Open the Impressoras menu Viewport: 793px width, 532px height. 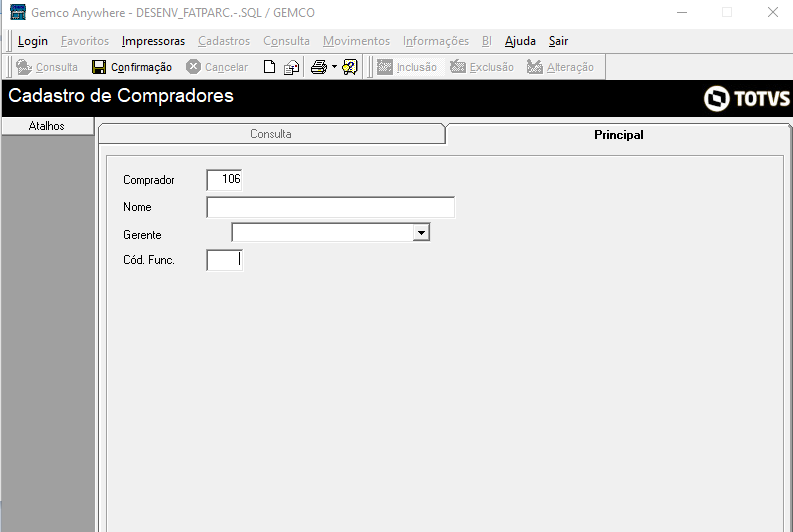point(153,41)
